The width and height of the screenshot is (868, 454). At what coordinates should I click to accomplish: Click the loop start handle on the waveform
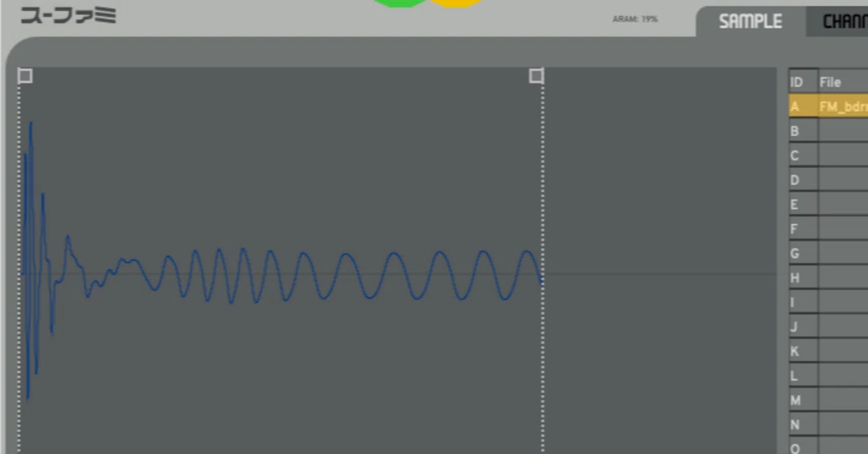point(25,76)
